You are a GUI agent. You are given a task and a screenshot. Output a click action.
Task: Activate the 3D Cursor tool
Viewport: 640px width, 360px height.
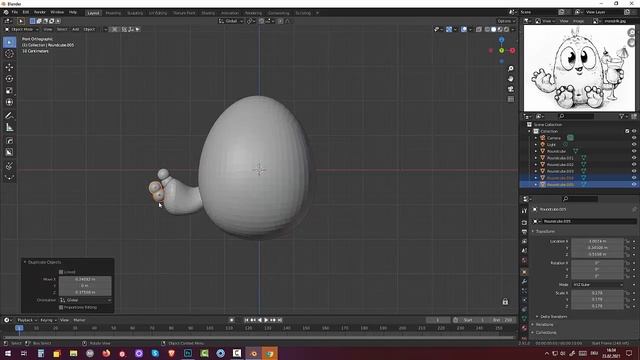coord(9,54)
